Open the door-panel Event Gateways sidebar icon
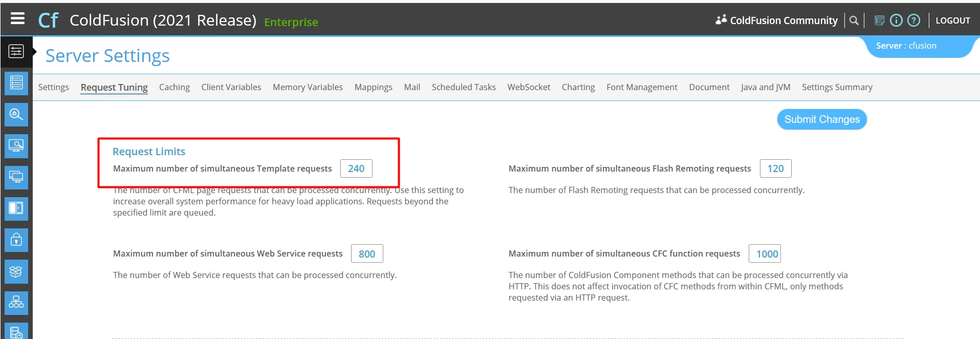Image resolution: width=980 pixels, height=339 pixels. click(x=16, y=208)
